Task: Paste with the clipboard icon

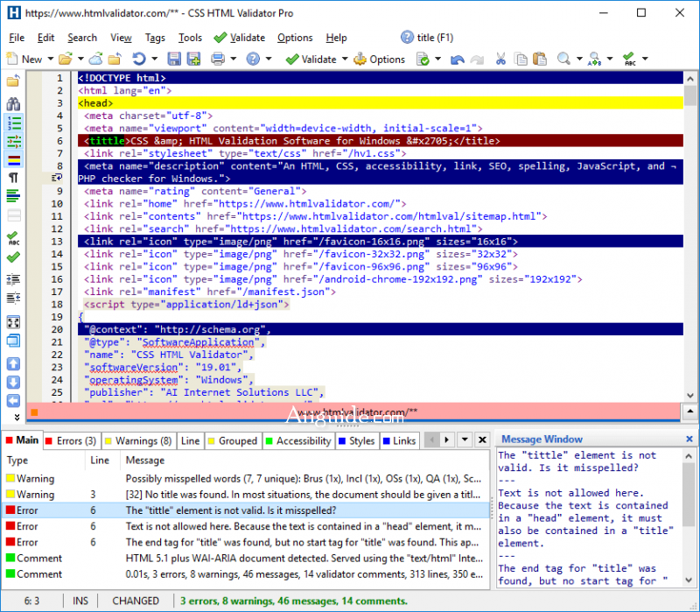Action: [x=540, y=59]
